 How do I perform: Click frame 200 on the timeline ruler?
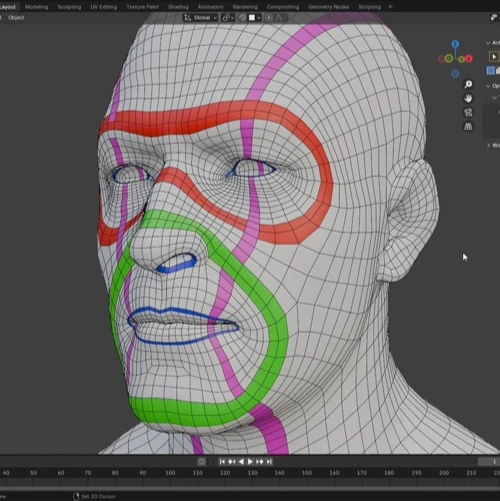tap(444, 473)
